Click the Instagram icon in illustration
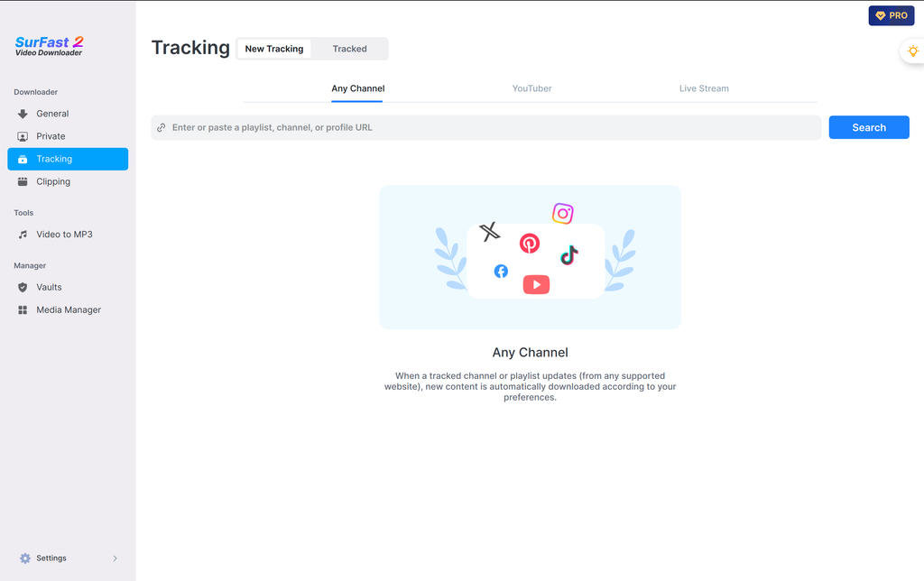The height and width of the screenshot is (581, 924). 563,213
